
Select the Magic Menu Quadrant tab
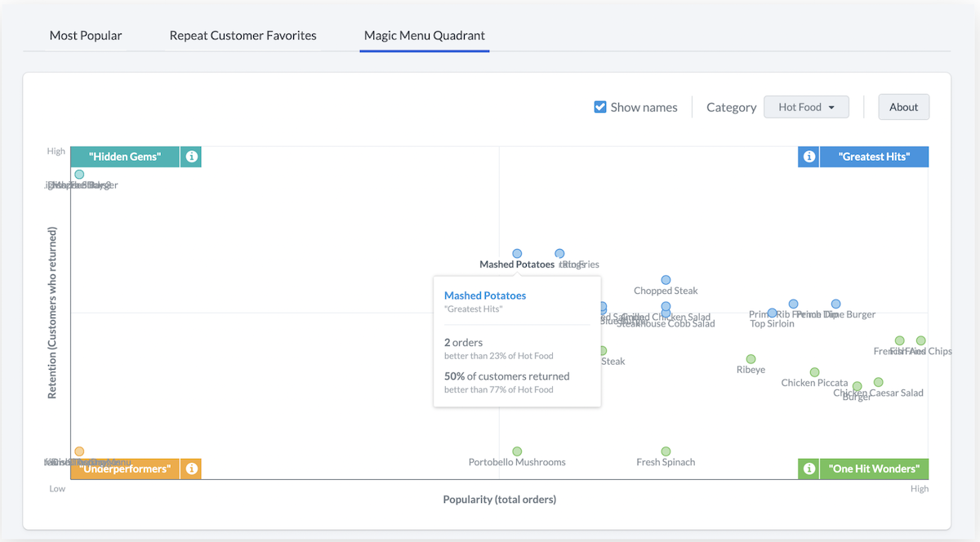(424, 36)
